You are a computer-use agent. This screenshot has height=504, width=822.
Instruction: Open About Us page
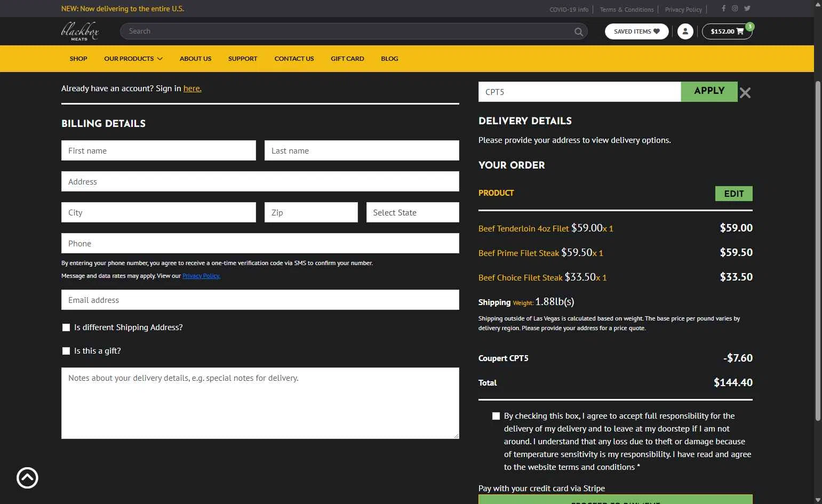[195, 59]
